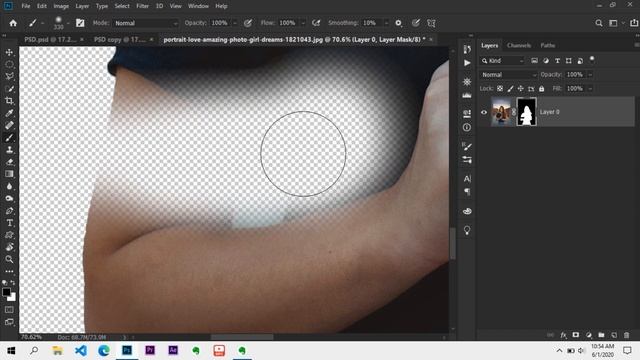Viewport: 640px width, 360px height.
Task: Click the background color swatch
Action: [x=13, y=298]
